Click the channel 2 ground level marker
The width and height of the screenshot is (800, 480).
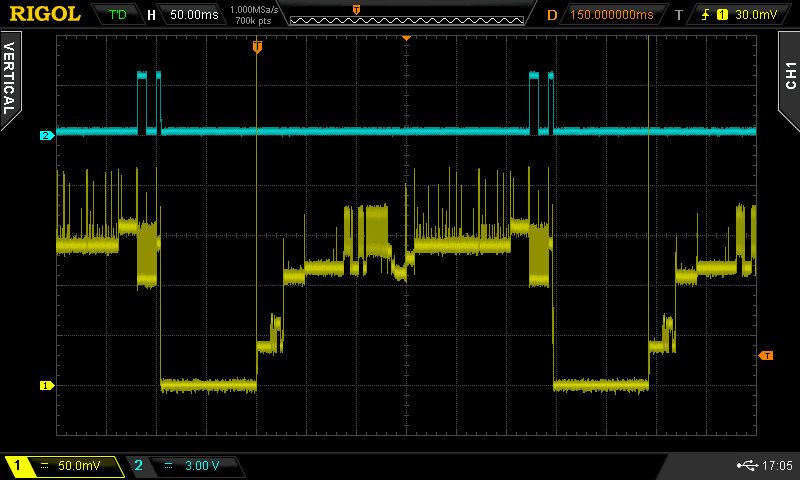(x=46, y=135)
